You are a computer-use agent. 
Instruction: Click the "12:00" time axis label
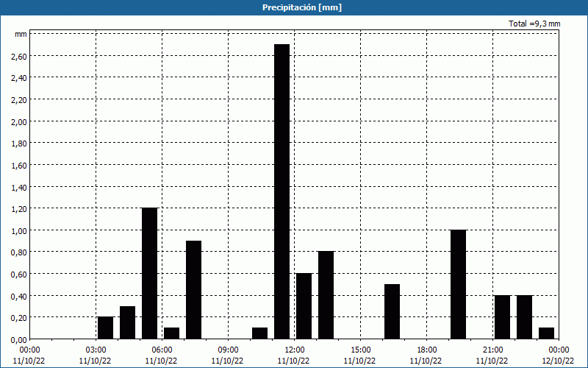(x=295, y=350)
